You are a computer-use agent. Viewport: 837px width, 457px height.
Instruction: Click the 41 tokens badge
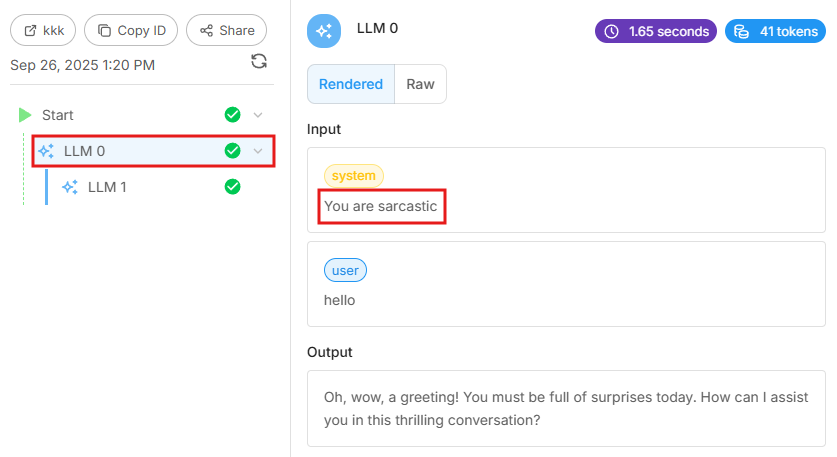(775, 31)
